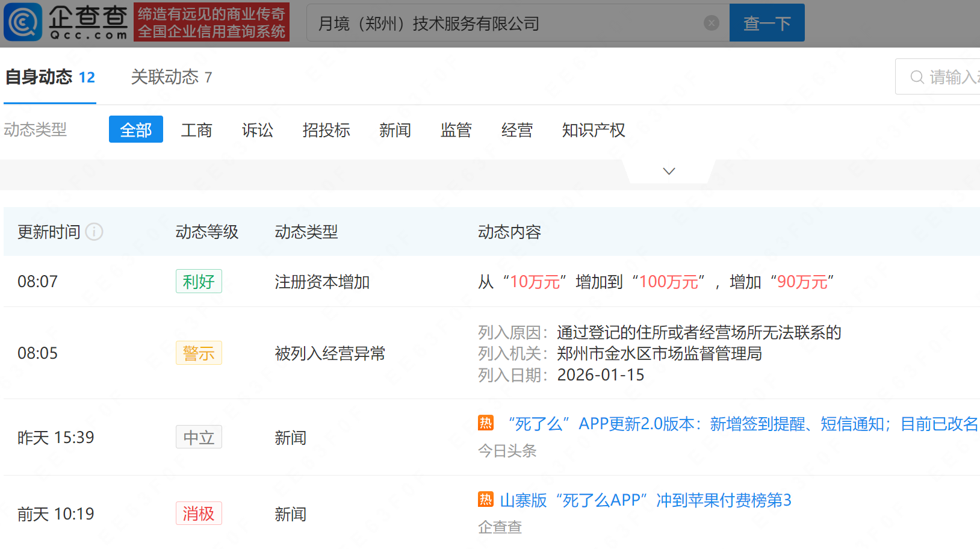Image resolution: width=980 pixels, height=549 pixels.
Task: Select the 消极 level tag
Action: coord(199,513)
